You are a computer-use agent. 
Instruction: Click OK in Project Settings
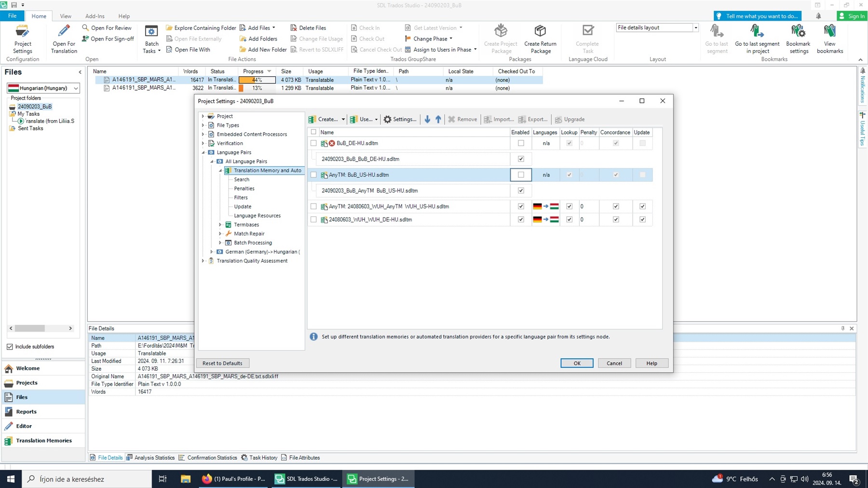[x=577, y=363]
